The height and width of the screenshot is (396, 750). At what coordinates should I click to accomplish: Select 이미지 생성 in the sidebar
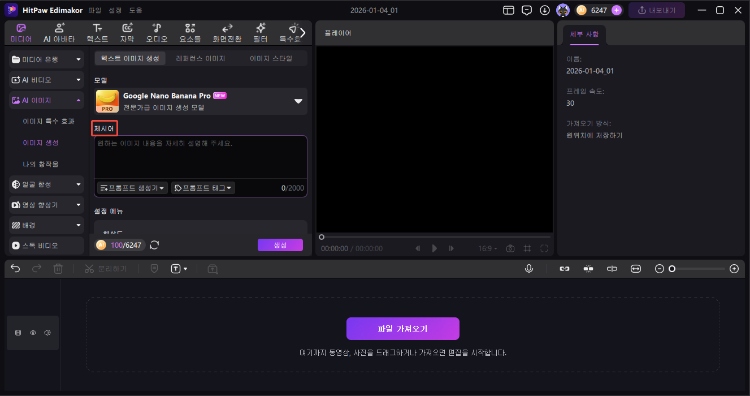(x=41, y=143)
